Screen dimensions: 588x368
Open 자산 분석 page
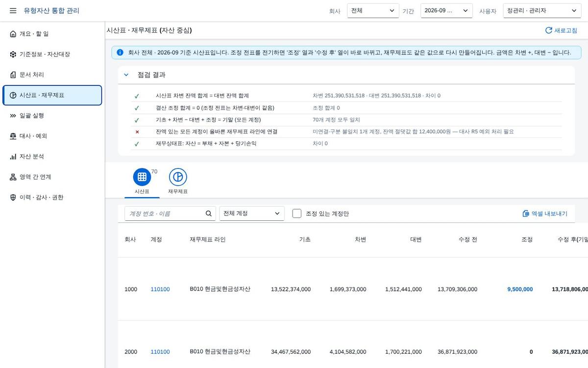(x=52, y=157)
